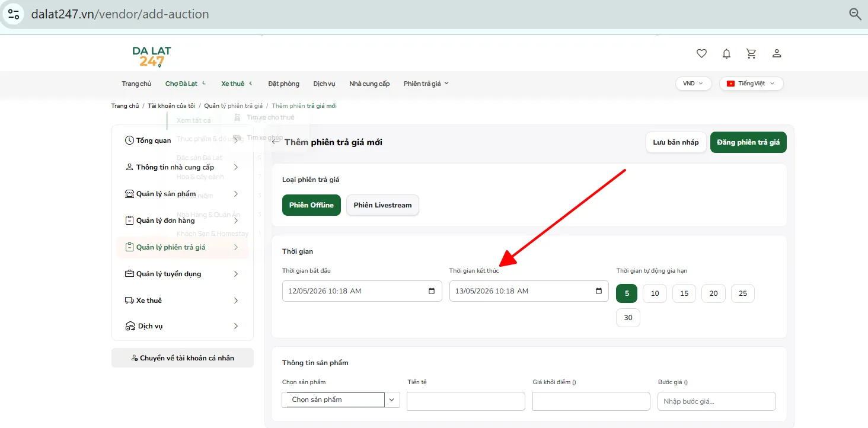Click the Đăng phiên trả giá button
Viewport: 868px width, 428px height.
(x=748, y=142)
